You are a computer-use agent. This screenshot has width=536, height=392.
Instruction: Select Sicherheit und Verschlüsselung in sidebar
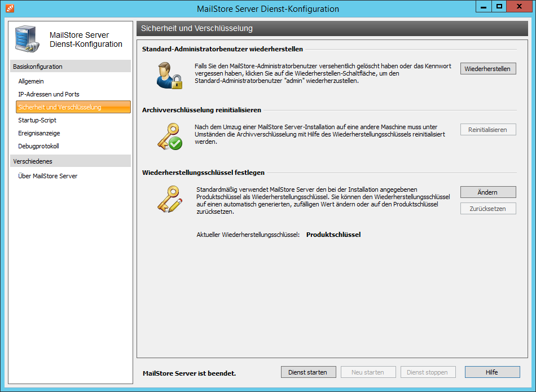73,107
